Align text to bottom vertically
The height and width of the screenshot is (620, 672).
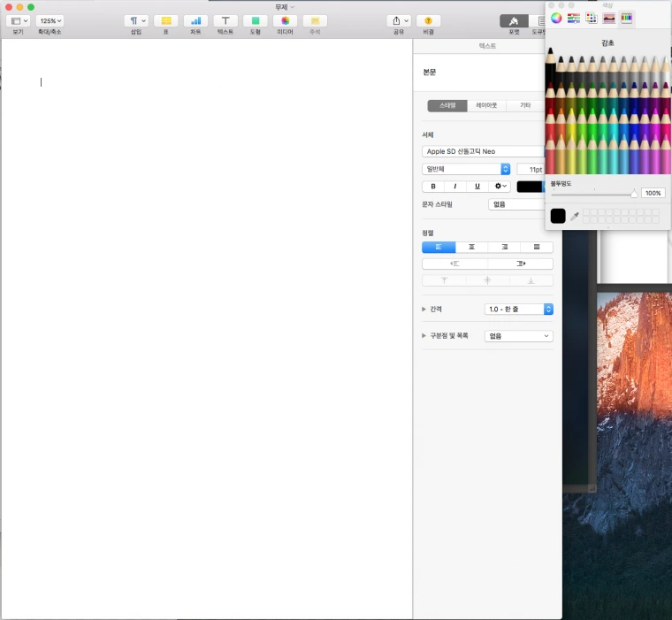531,280
